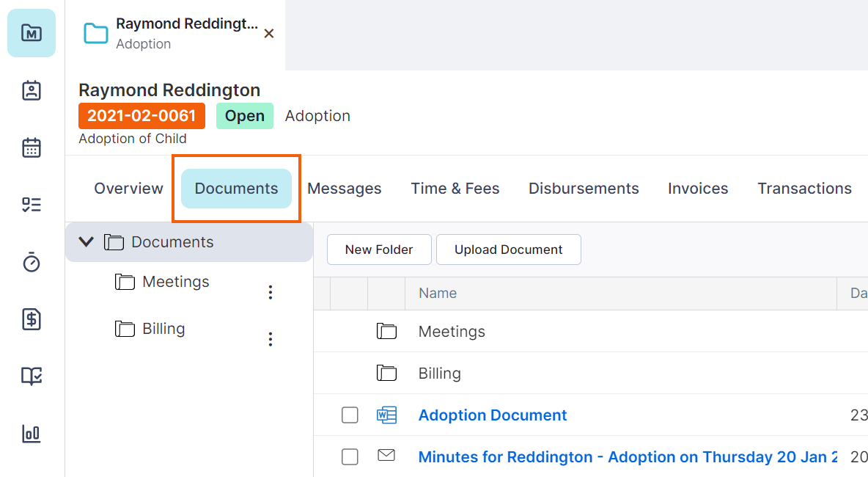Switch to the Messages tab
Screen dimensions: 868x477
click(x=345, y=189)
